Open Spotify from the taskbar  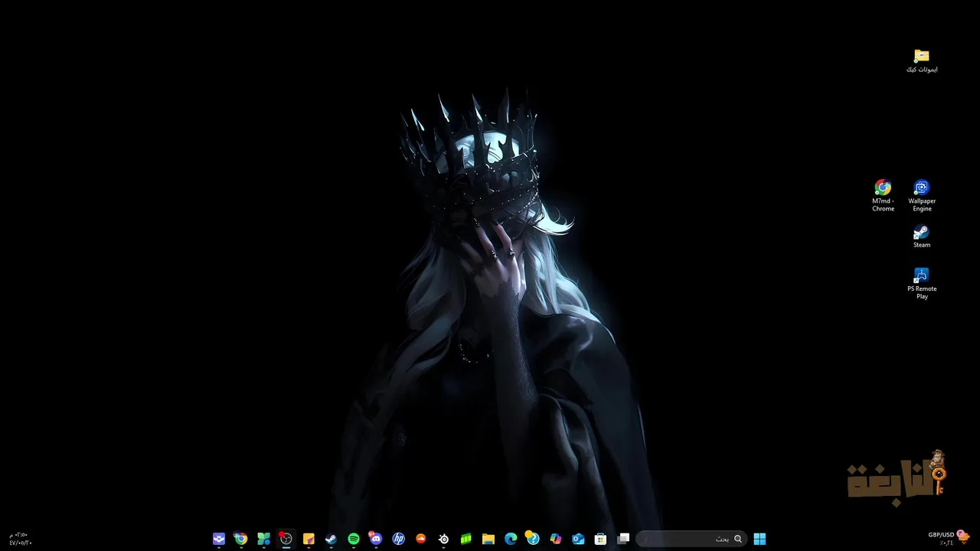(x=353, y=539)
